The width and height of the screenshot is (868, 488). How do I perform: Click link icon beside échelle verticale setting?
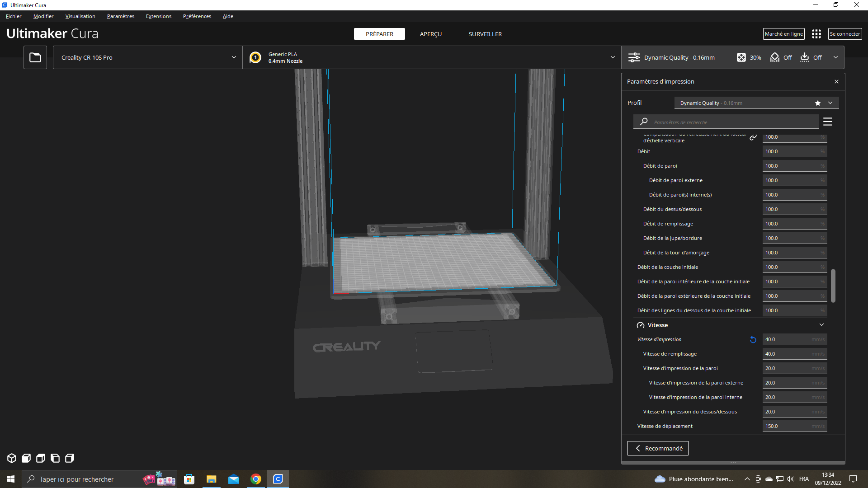point(753,137)
